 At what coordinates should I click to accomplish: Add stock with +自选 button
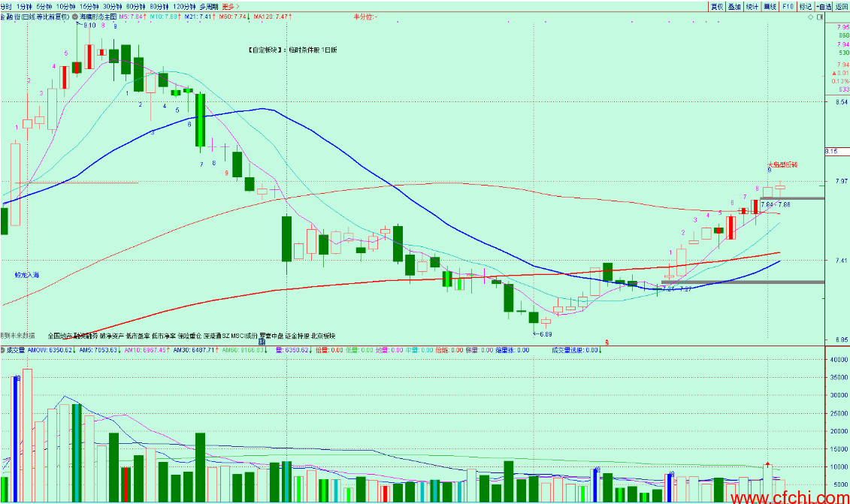click(824, 7)
